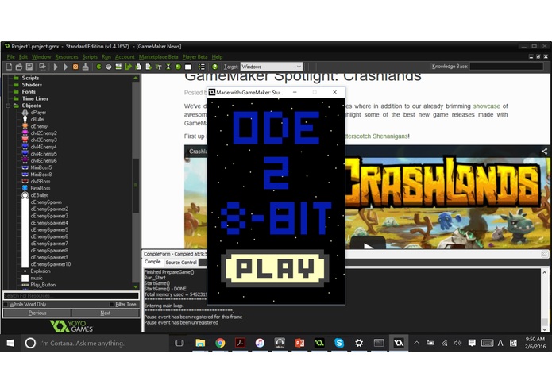This screenshot has height=392, width=552.
Task: Click the Clean build broom icon
Action: click(x=86, y=67)
